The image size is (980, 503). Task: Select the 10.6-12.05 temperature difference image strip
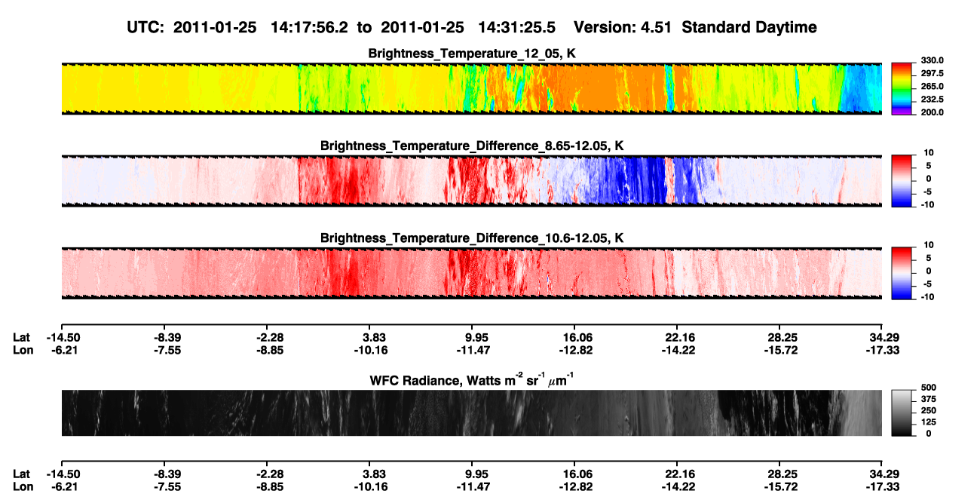tap(471, 272)
